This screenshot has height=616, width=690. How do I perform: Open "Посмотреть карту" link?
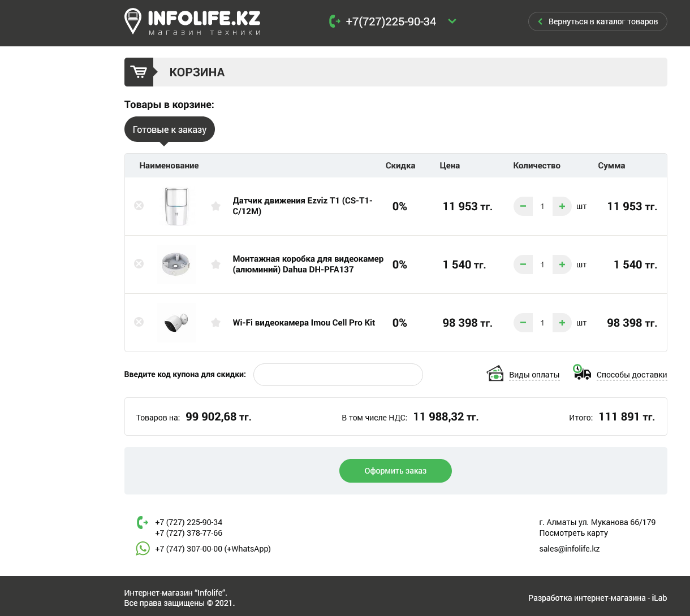[x=573, y=533]
